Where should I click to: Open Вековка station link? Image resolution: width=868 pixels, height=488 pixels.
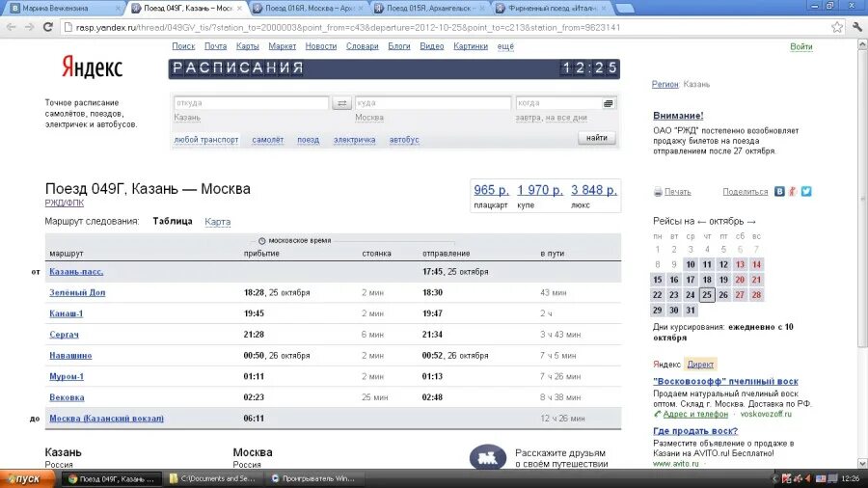click(67, 397)
